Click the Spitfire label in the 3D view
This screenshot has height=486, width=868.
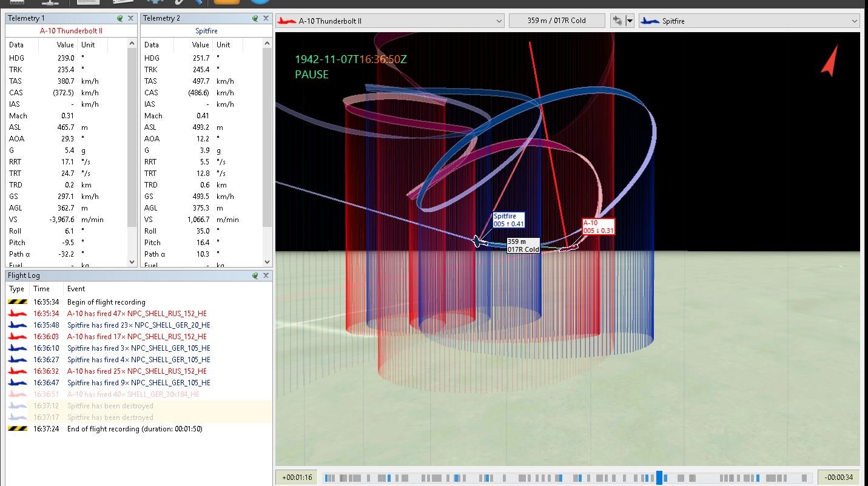coord(508,220)
